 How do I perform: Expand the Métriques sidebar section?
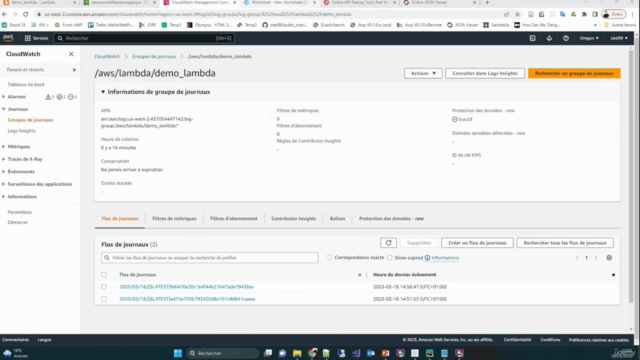click(4, 147)
